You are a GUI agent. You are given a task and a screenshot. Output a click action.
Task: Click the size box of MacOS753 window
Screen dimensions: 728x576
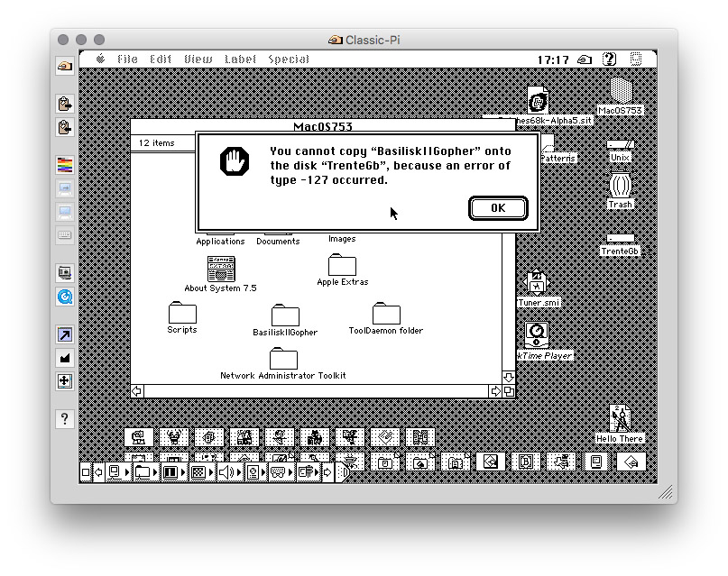point(509,391)
